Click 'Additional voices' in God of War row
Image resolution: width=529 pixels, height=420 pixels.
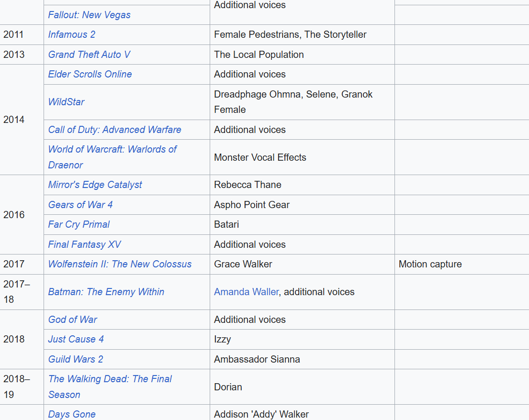tap(249, 320)
